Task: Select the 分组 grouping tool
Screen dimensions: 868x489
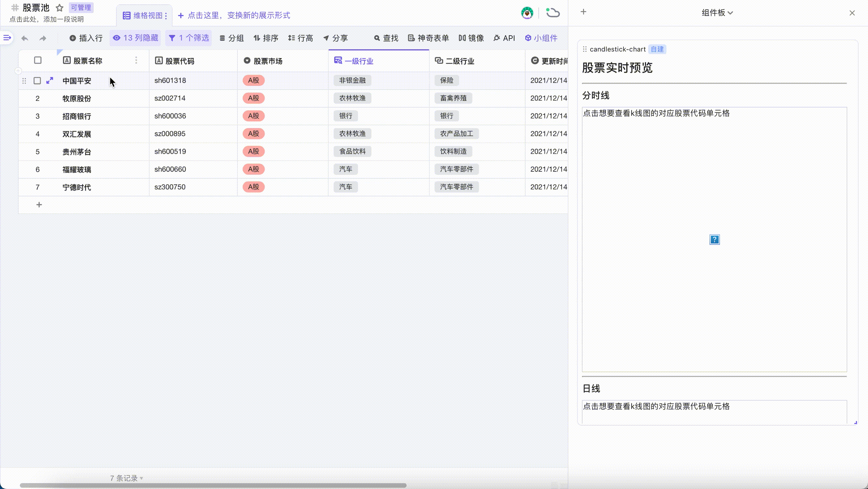Action: [232, 38]
